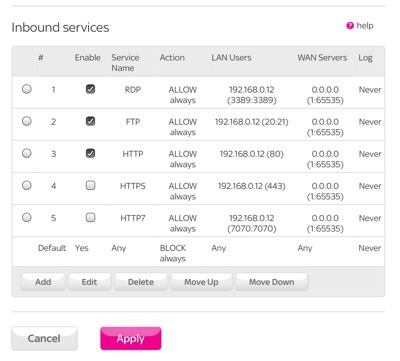Click the Cancel button

[44, 338]
